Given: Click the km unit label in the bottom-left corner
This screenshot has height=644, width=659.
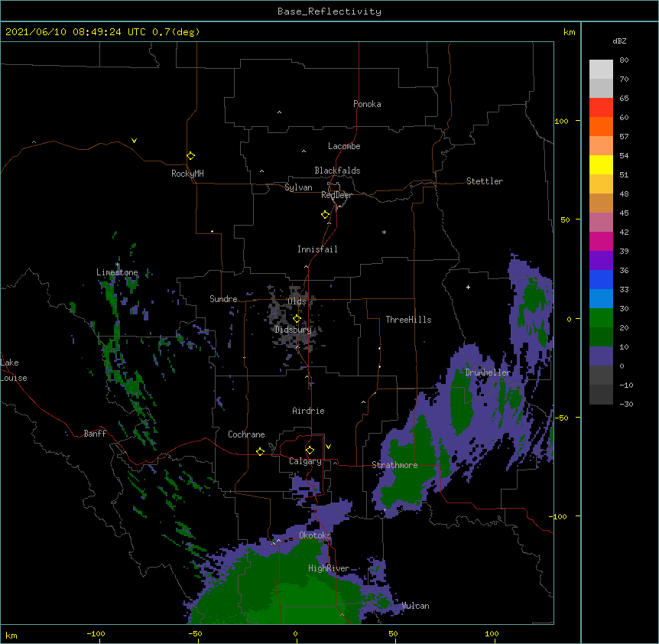Looking at the screenshot, I should pyautogui.click(x=11, y=635).
